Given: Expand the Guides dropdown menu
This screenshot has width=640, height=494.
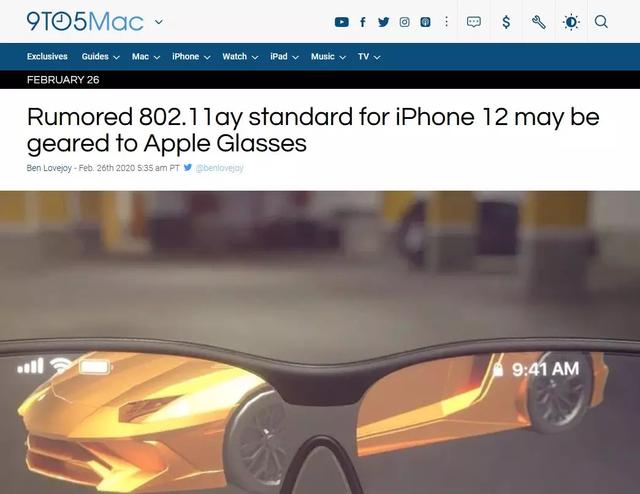Looking at the screenshot, I should point(100,56).
